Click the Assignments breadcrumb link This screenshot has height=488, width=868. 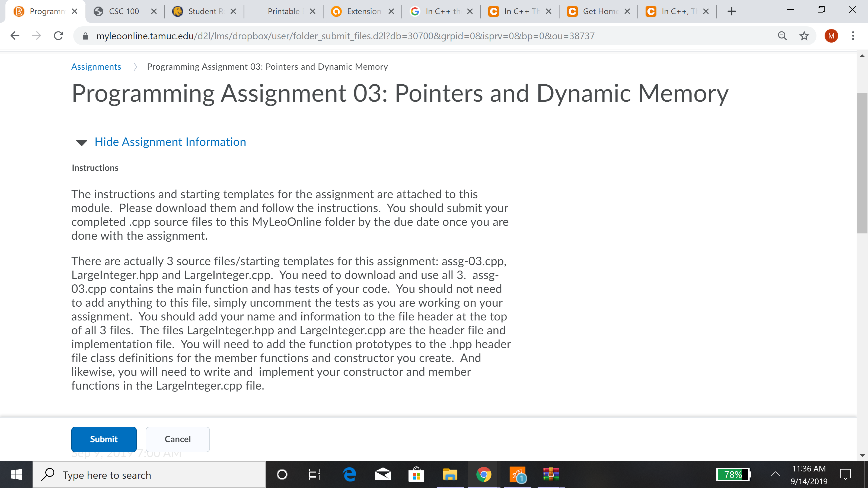click(96, 67)
